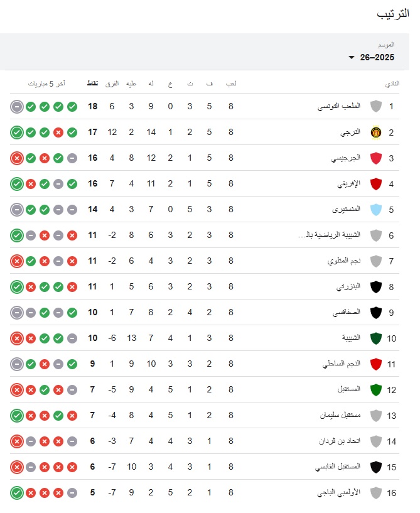Click the الترجي team crest icon

pyautogui.click(x=376, y=132)
